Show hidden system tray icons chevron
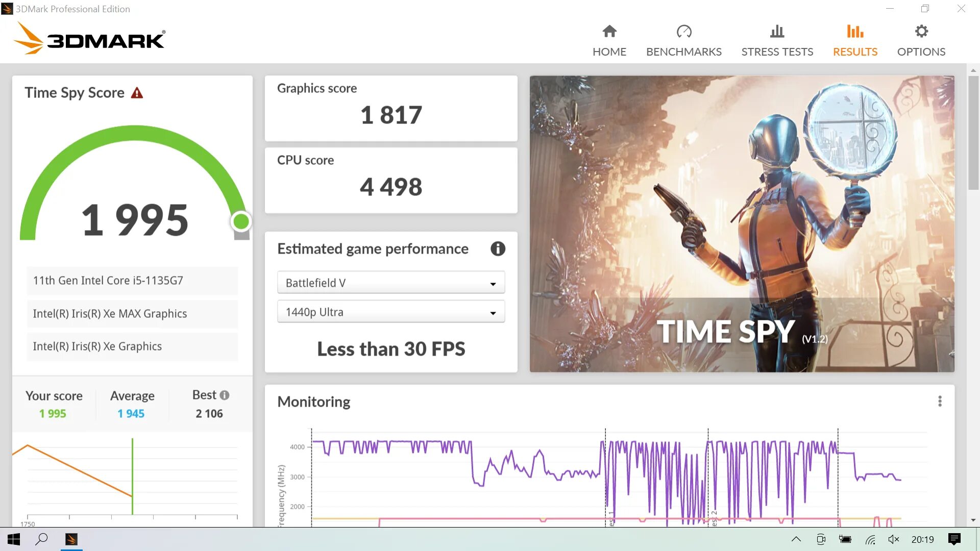 click(x=796, y=539)
